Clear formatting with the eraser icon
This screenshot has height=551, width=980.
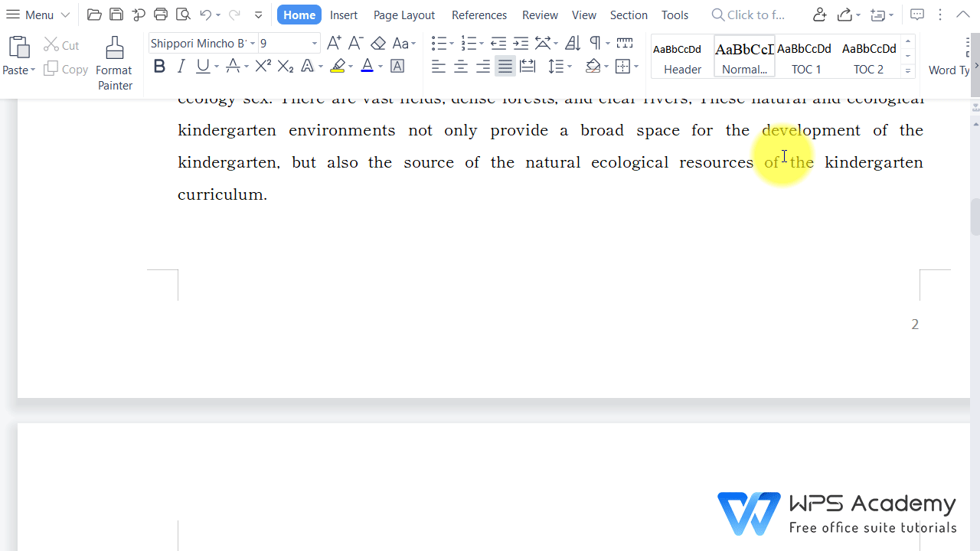click(x=378, y=43)
